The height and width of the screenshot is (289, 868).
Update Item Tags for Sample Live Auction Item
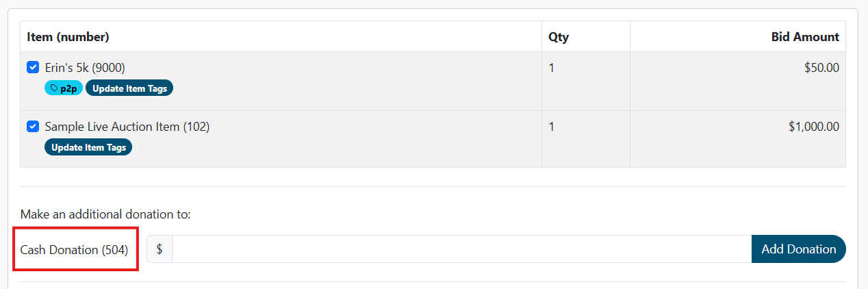(88, 147)
